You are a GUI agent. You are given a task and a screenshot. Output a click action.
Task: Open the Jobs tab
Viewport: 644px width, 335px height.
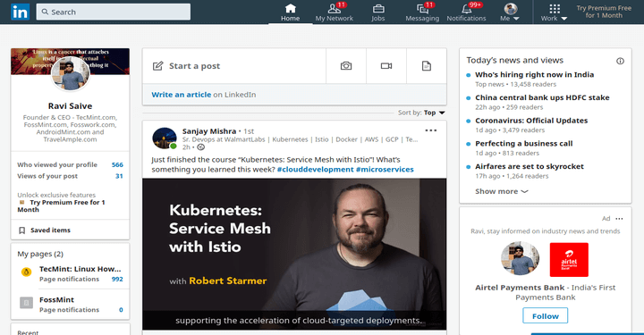pos(378,13)
